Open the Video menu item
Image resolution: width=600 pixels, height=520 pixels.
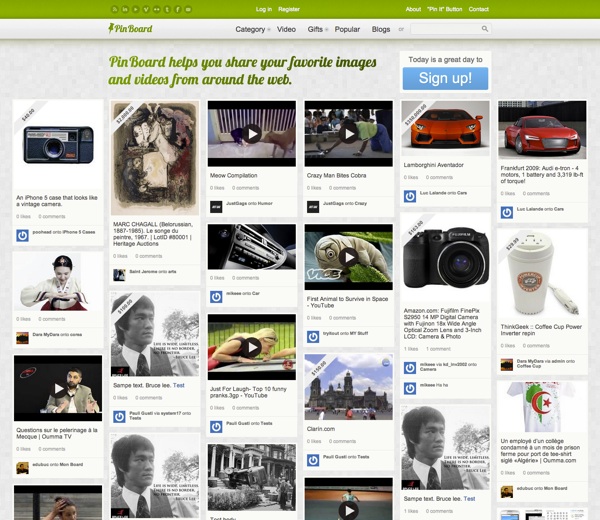[x=286, y=29]
